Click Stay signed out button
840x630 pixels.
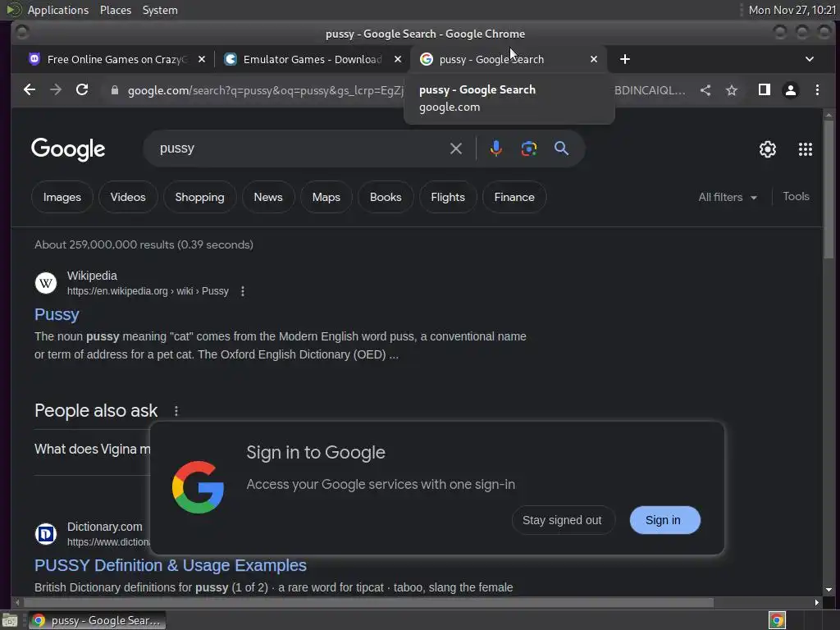pyautogui.click(x=562, y=520)
